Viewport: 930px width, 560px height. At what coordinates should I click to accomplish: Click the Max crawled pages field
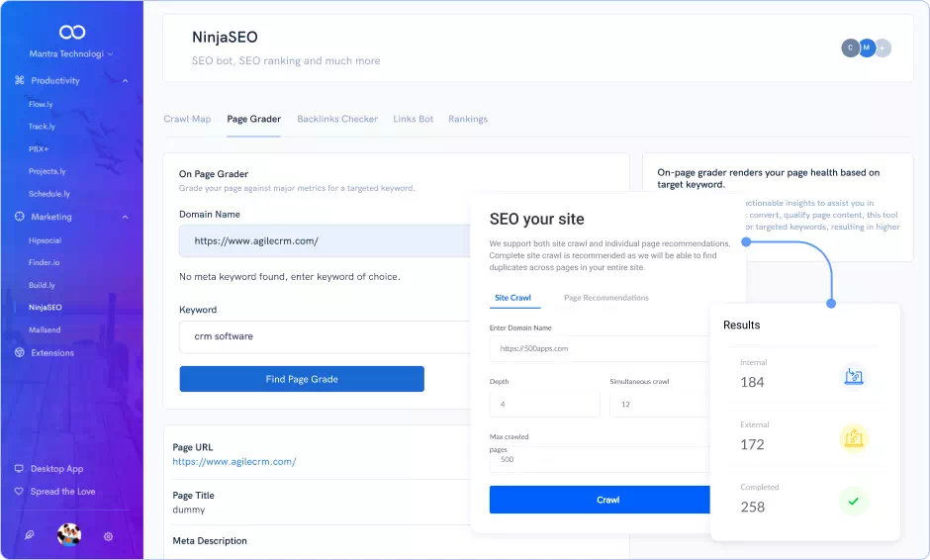600,459
